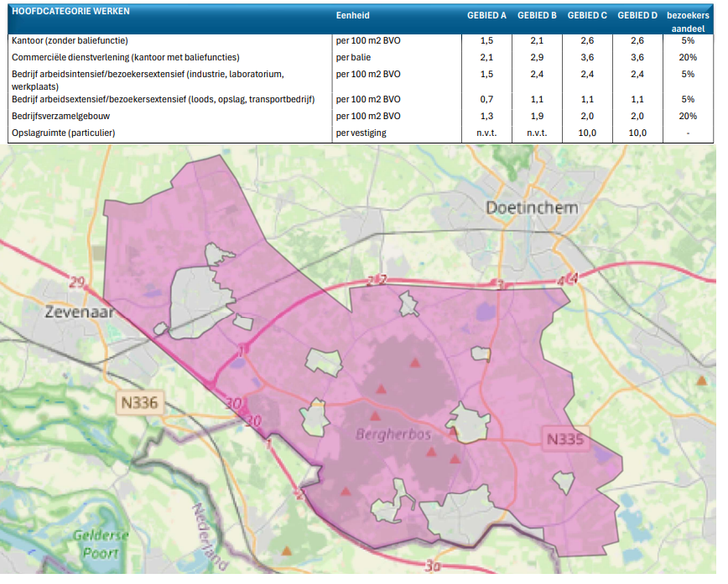728x584 pixels.
Task: Click the northernmost red triangle above Bergherbos
Action: click(413, 363)
